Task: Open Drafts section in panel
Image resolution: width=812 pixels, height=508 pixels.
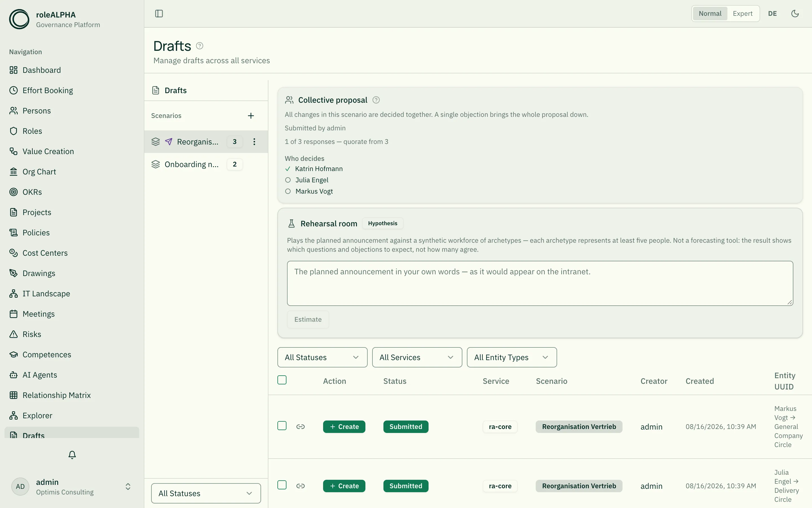Action: click(x=206, y=90)
